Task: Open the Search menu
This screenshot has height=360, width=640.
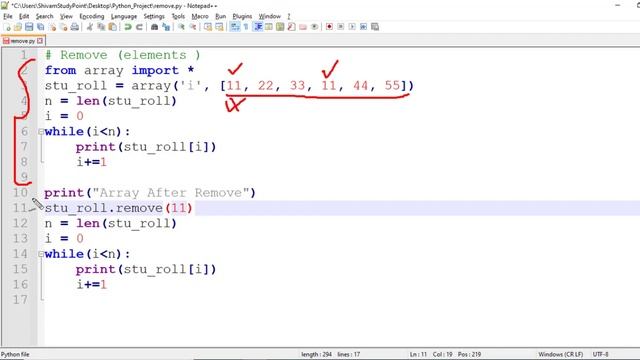Action: 44,16
